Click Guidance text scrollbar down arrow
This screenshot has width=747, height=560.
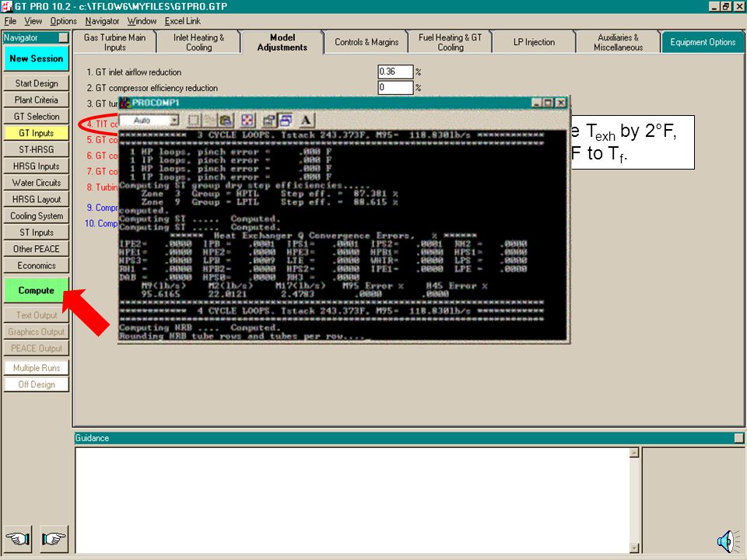tap(634, 548)
